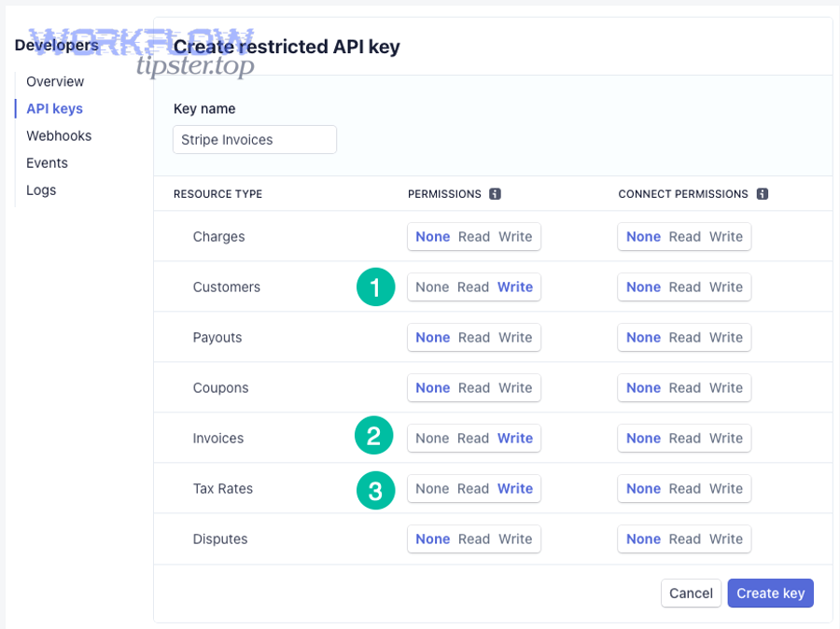Click the Permissions info icon

pyautogui.click(x=496, y=194)
